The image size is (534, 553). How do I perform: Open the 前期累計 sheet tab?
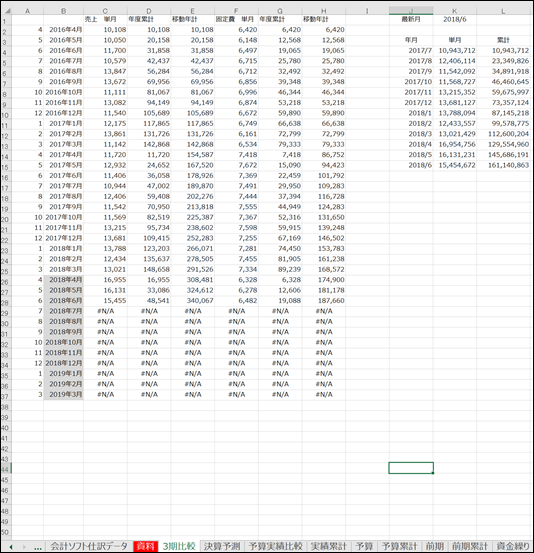point(470,546)
